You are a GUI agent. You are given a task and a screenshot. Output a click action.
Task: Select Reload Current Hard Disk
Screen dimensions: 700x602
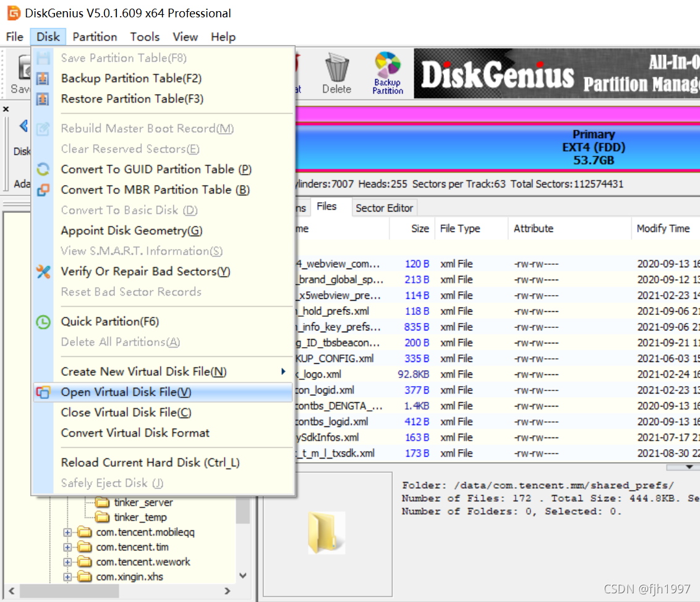click(163, 463)
